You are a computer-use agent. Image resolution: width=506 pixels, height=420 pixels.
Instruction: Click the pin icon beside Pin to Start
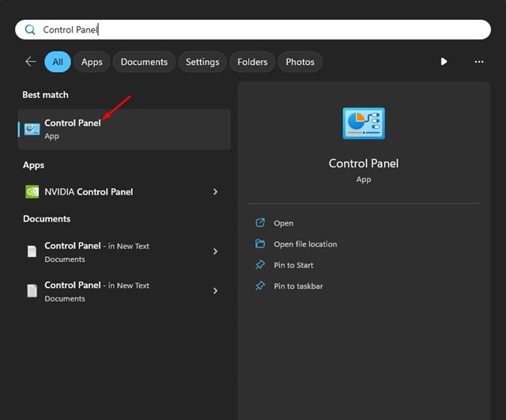point(260,265)
